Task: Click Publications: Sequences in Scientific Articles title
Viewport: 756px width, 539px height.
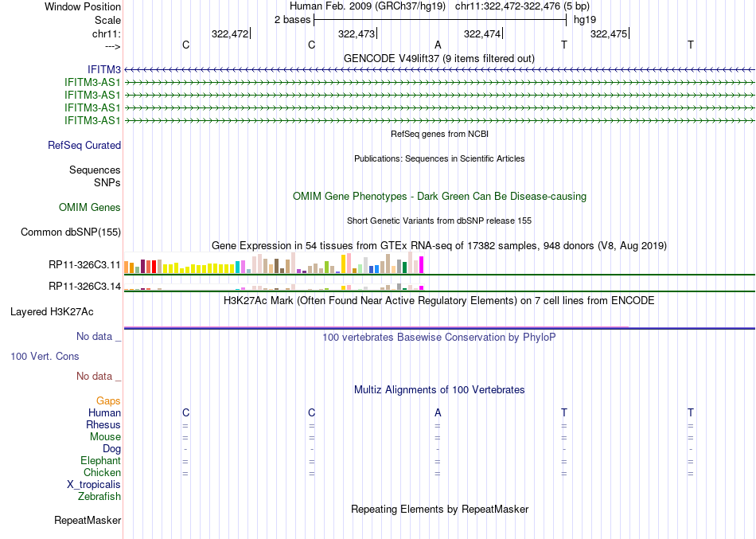Action: tap(439, 158)
